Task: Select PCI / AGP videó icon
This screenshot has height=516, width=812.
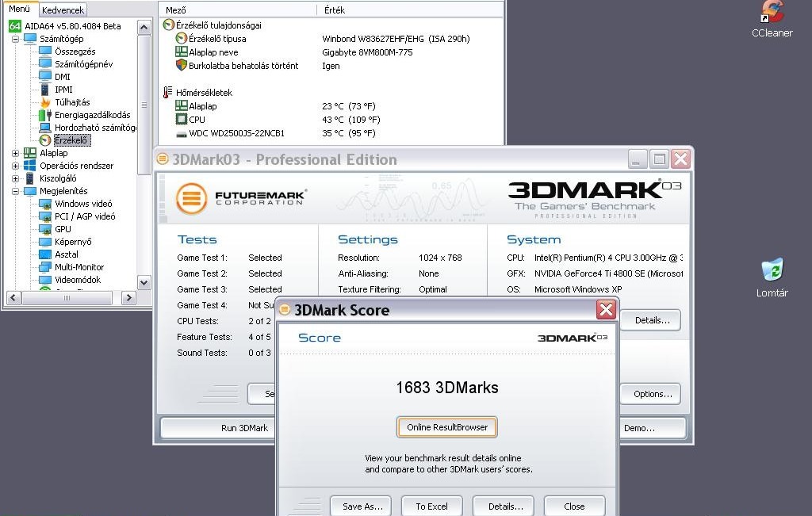Action: click(45, 216)
